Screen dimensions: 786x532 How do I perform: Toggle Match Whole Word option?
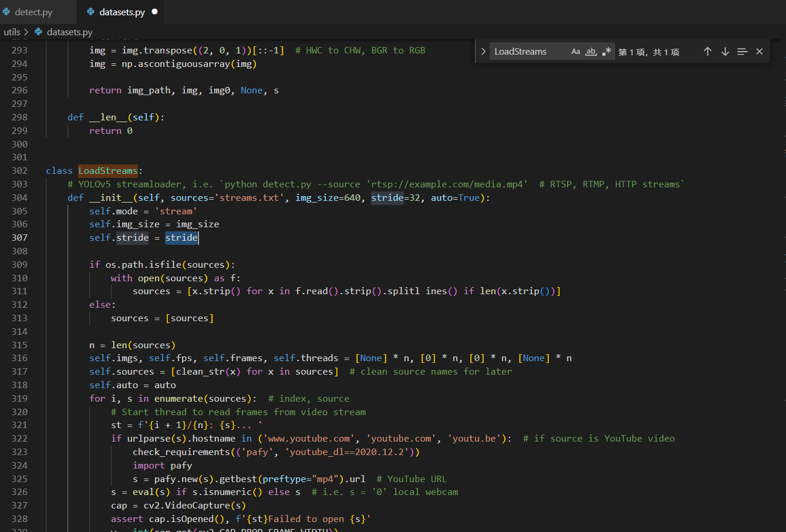tap(591, 52)
